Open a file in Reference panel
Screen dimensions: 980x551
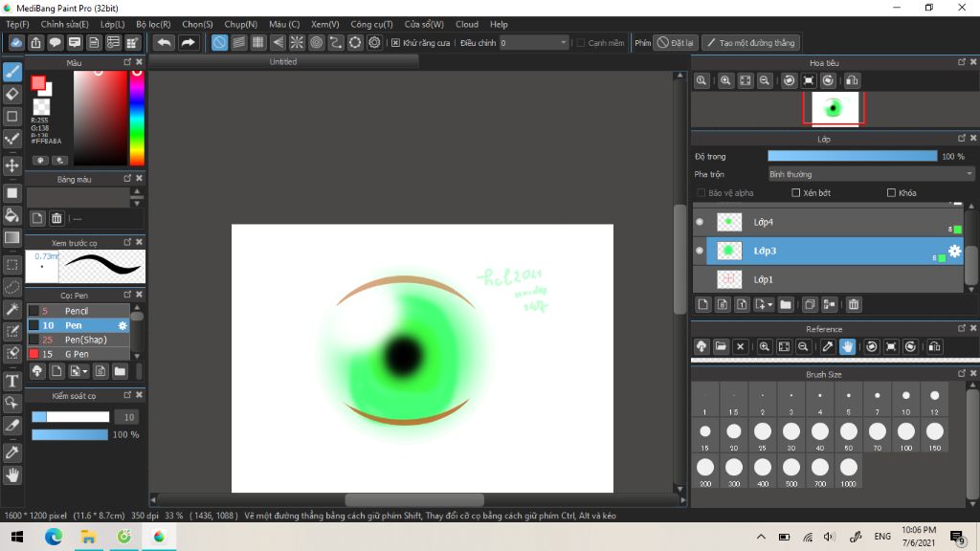tap(721, 346)
